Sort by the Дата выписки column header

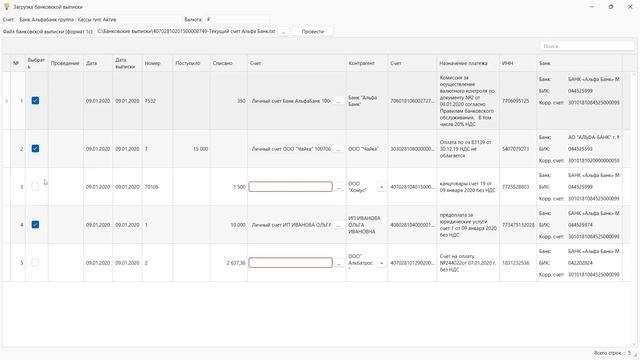(127, 63)
